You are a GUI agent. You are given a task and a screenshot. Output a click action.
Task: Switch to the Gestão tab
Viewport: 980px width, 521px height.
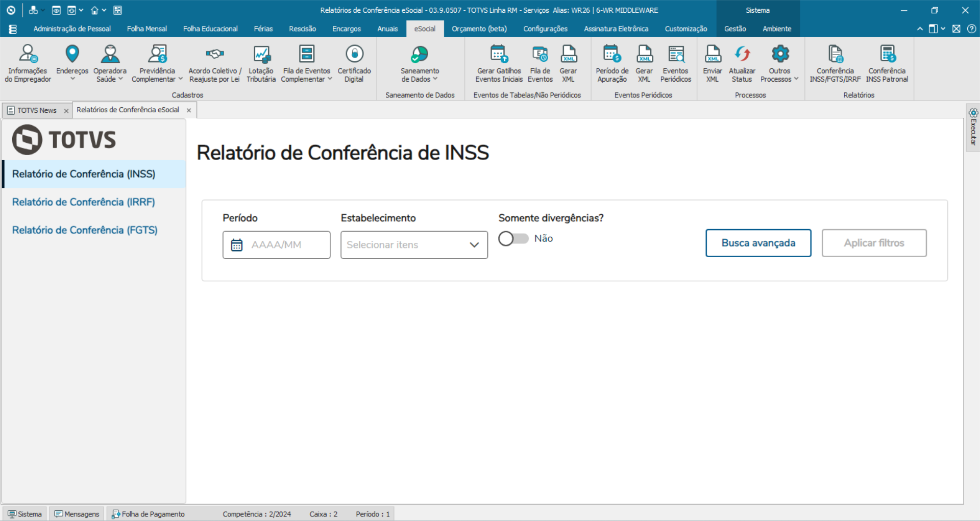pos(735,29)
